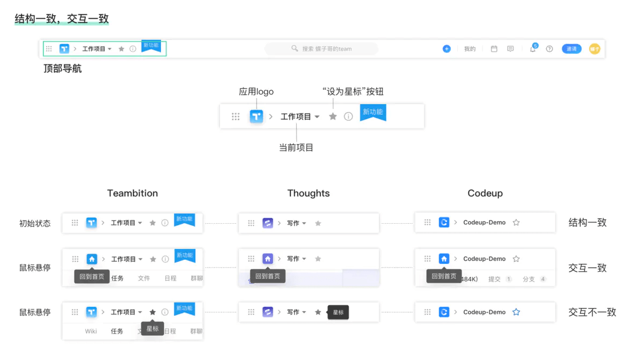Click 新功能 ribbon in the enlarged navigation bar
The height and width of the screenshot is (361, 644).
pos(373,112)
